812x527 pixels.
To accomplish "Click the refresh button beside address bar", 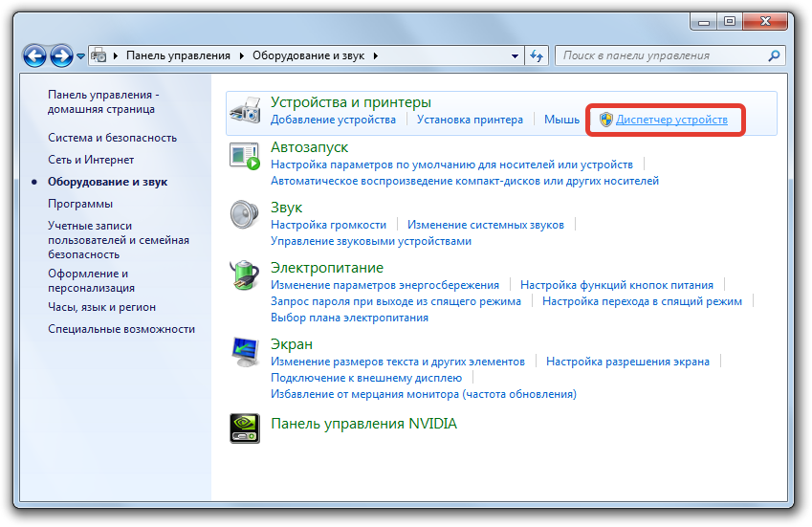I will pyautogui.click(x=537, y=55).
